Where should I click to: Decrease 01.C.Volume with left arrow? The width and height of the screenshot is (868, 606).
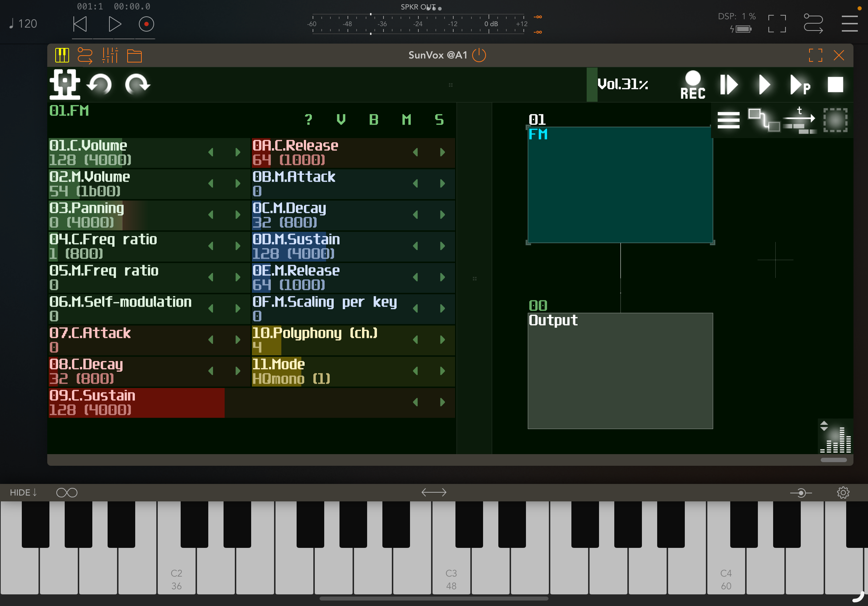(211, 152)
